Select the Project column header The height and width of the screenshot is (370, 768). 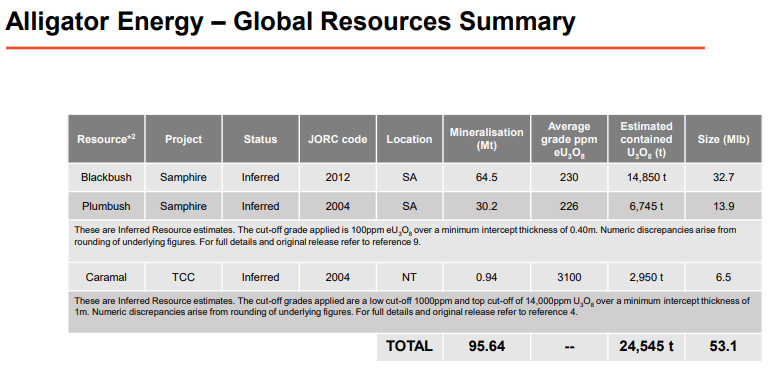[184, 139]
